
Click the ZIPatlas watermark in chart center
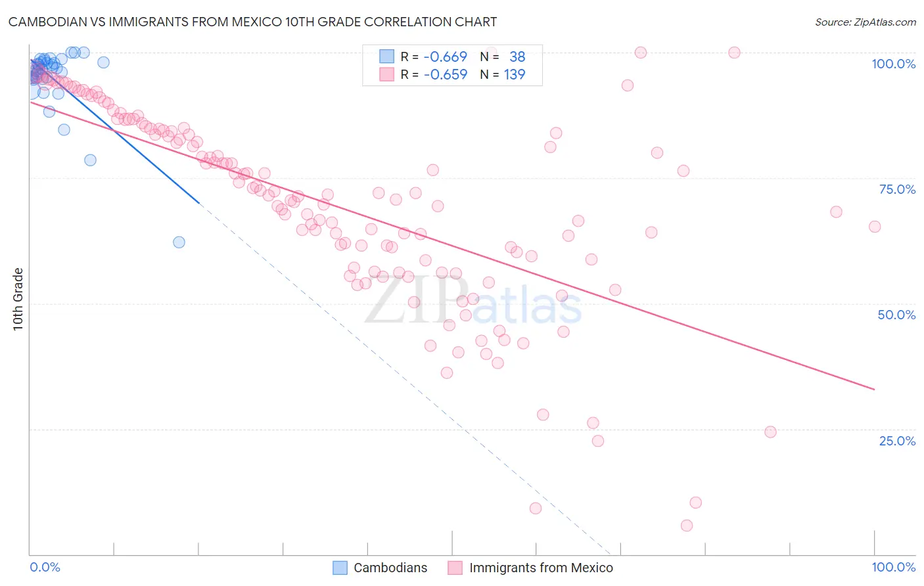[473, 300]
